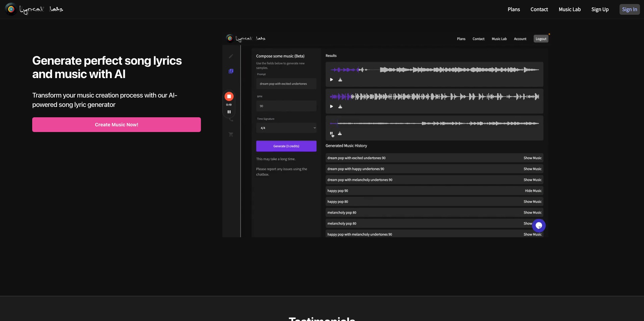This screenshot has height=321, width=644.
Task: Stop recording with the red stop button
Action: [x=229, y=97]
